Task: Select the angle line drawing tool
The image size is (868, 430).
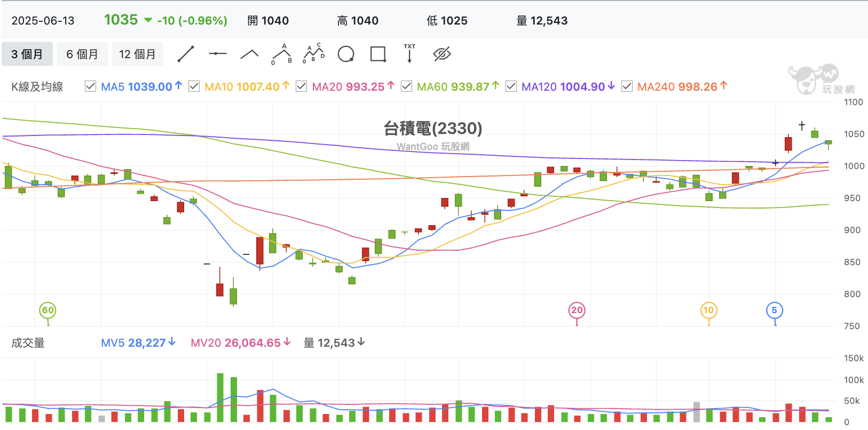Action: 250,54
